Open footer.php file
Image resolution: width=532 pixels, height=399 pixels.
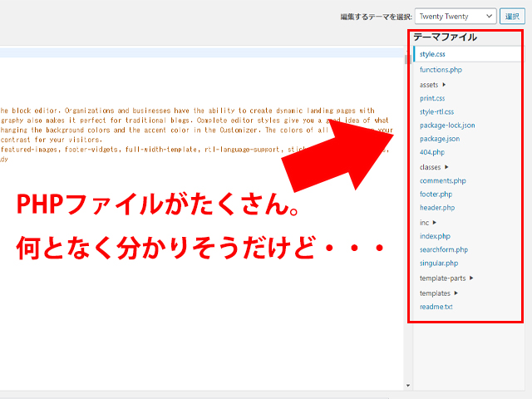(x=436, y=195)
